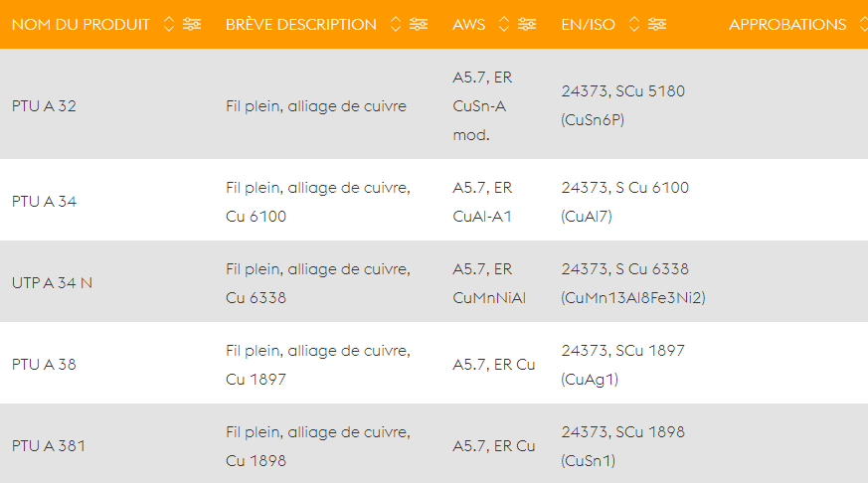Open filter icon for Nom du produit column

coord(192,24)
